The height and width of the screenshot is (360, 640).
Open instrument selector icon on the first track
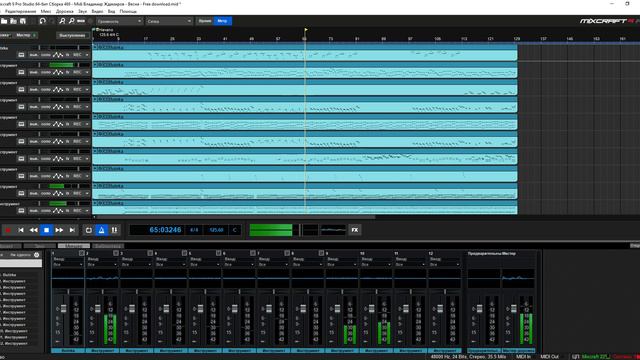[21, 55]
